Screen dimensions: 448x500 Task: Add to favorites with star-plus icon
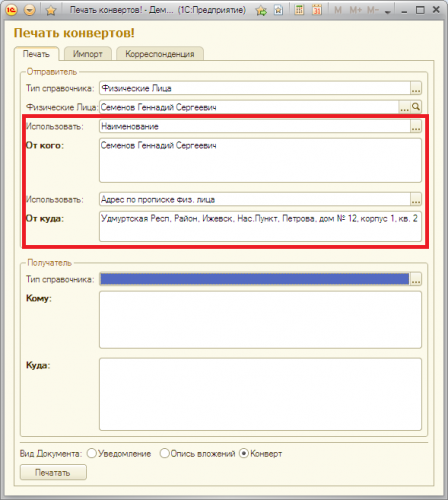tap(261, 10)
